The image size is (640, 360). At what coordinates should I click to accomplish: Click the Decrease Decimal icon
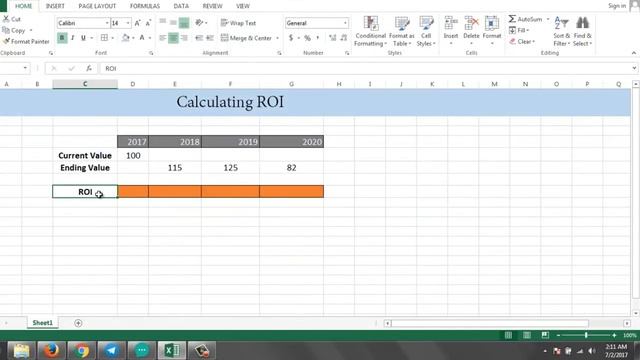[x=344, y=38]
